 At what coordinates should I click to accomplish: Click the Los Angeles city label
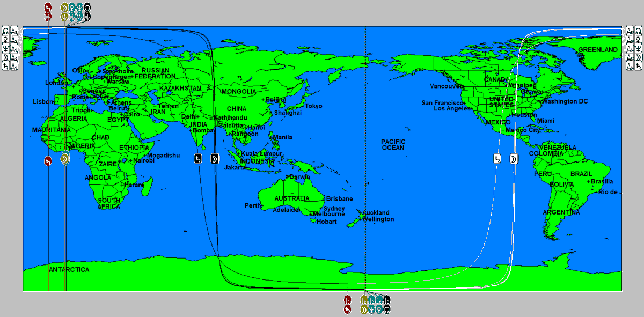(x=452, y=108)
